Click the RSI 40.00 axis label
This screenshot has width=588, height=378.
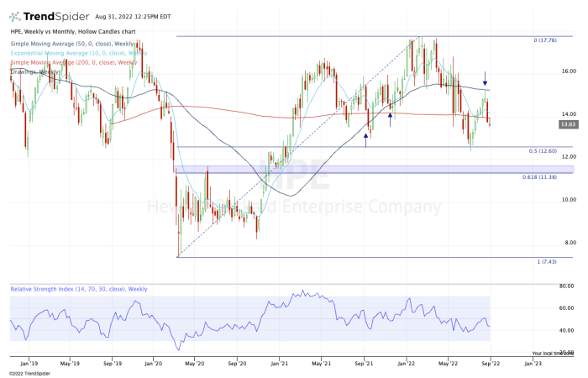pos(566,331)
